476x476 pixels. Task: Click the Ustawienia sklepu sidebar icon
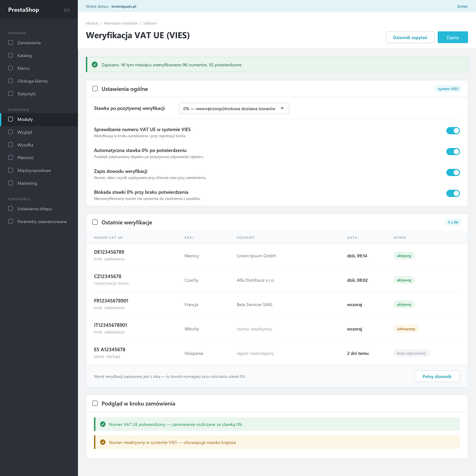[x=10, y=209]
